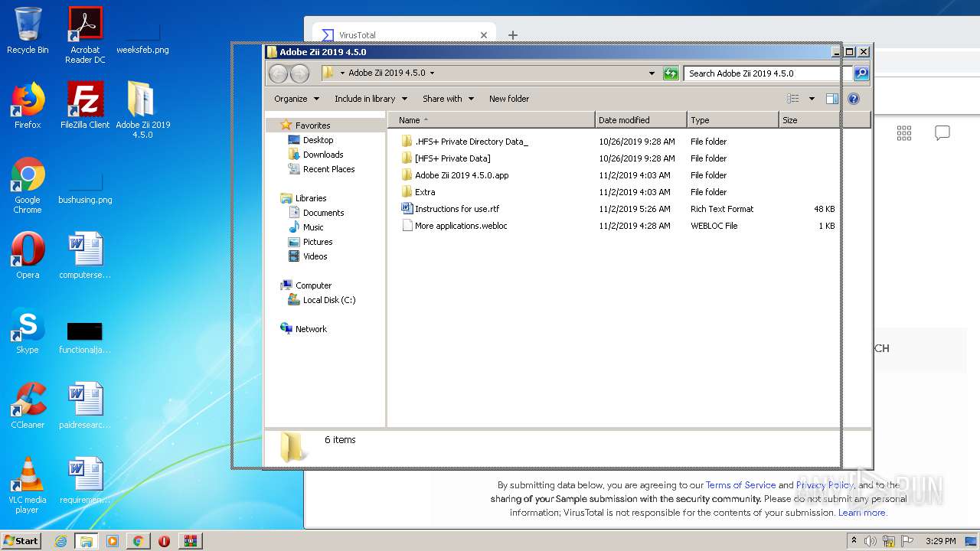Sort files by Name column header
The height and width of the screenshot is (551, 980).
pos(491,120)
